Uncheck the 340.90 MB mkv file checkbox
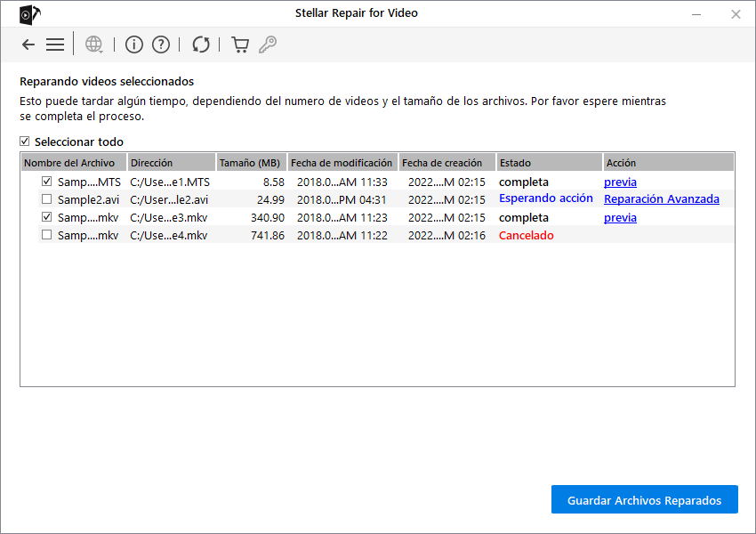The image size is (756, 534). [47, 217]
